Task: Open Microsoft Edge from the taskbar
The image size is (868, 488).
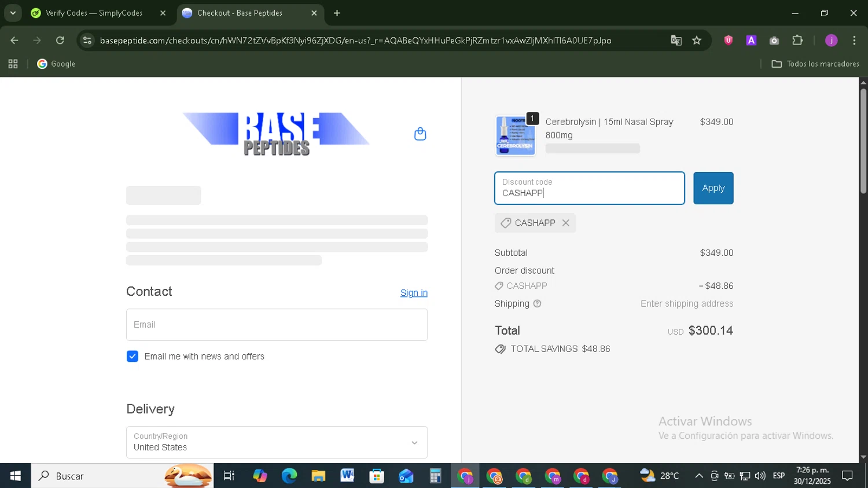Action: 289,476
